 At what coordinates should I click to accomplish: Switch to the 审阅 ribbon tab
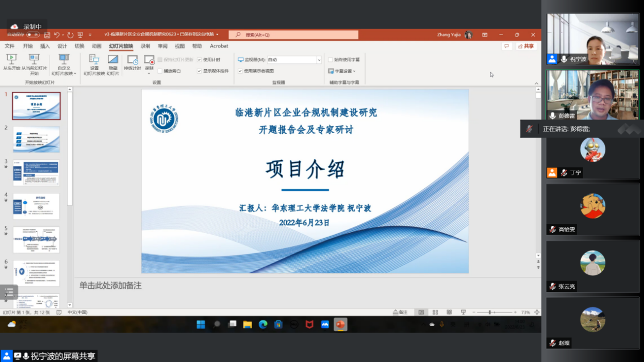coord(162,46)
